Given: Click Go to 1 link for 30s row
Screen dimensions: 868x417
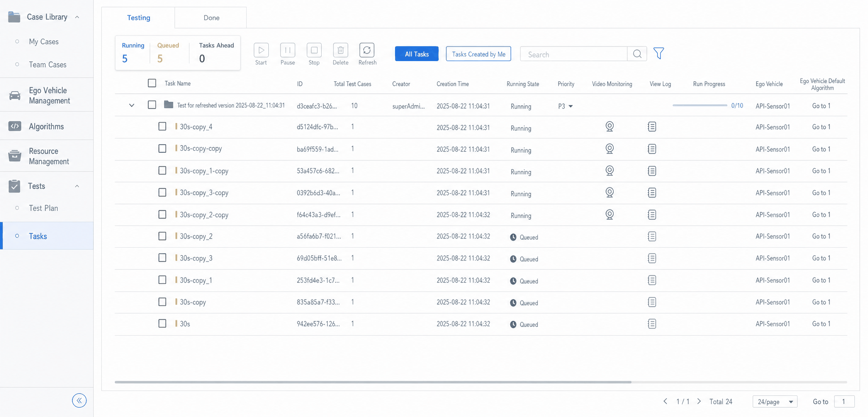Looking at the screenshot, I should point(821,324).
